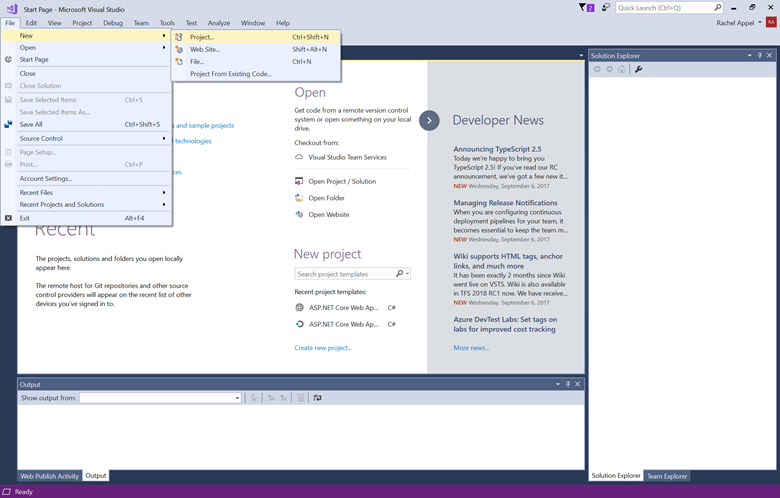The height and width of the screenshot is (498, 780).
Task: Click the notifications flag icon
Action: click(x=586, y=7)
